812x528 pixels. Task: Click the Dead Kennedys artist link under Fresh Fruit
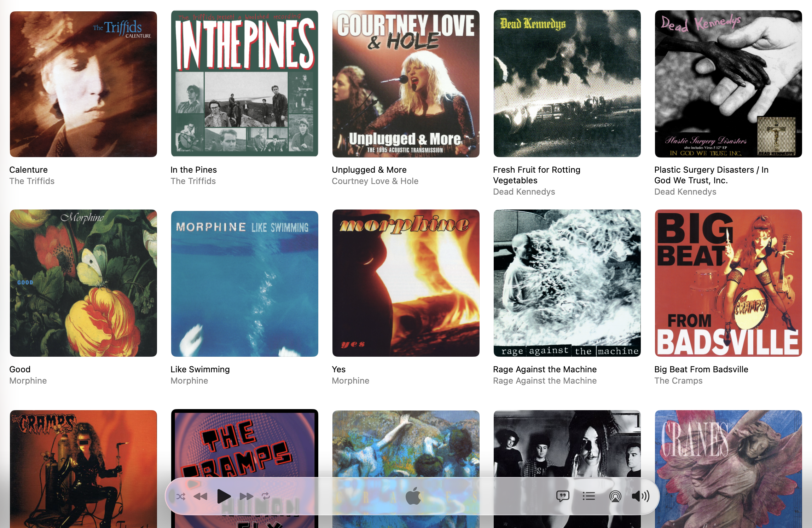pyautogui.click(x=524, y=192)
